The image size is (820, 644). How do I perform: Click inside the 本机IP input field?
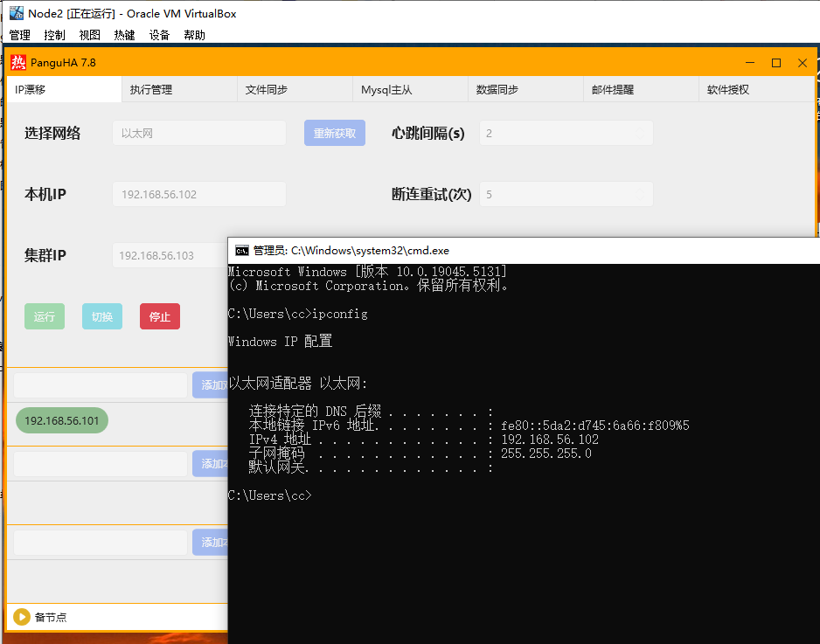198,194
